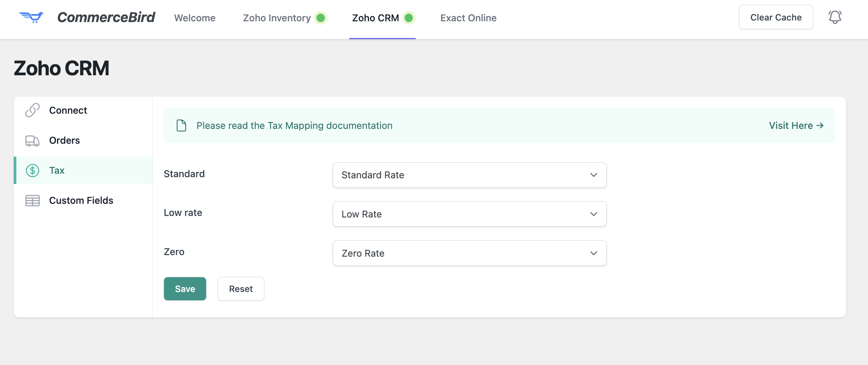Click the document icon in the tax banner

pyautogui.click(x=181, y=125)
